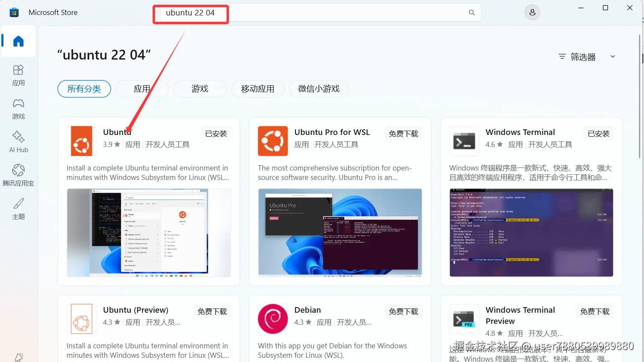644x362 pixels.
Task: Open the Windows Terminal screenshot thumbnail
Action: coord(531,233)
